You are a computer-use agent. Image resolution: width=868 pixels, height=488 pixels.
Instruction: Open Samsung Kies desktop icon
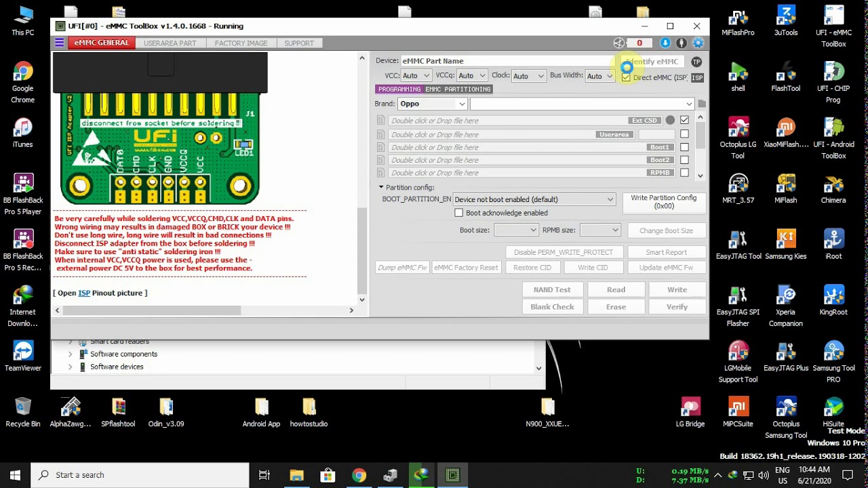786,245
